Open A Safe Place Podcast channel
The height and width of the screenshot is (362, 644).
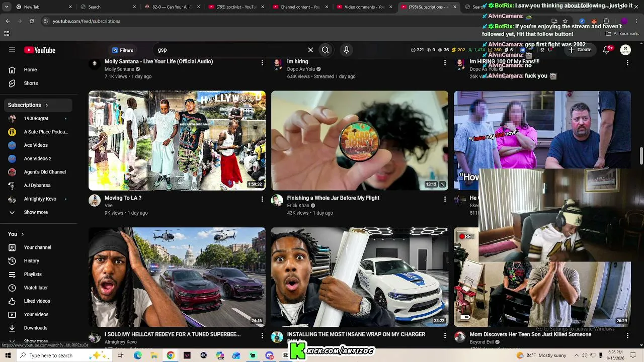[x=38, y=132]
